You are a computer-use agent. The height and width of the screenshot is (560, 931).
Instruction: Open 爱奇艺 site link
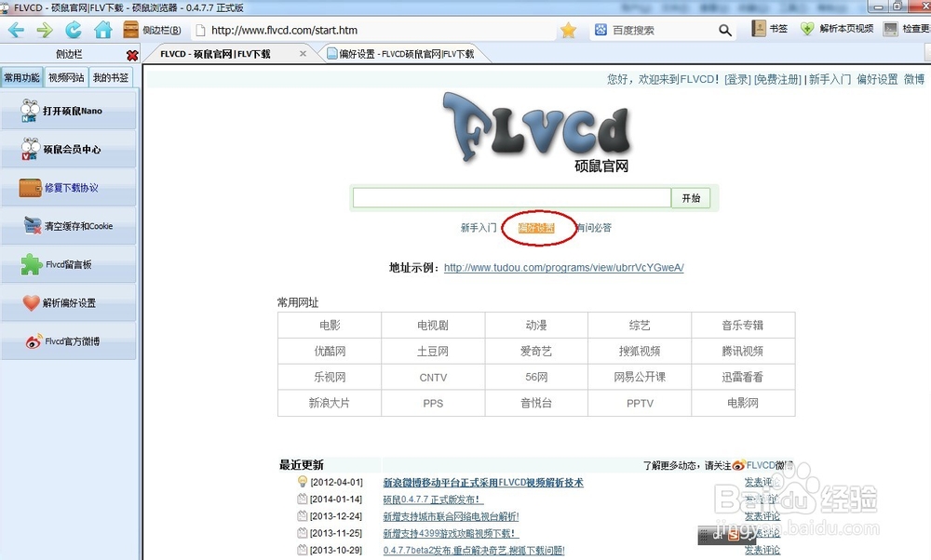[x=536, y=352]
